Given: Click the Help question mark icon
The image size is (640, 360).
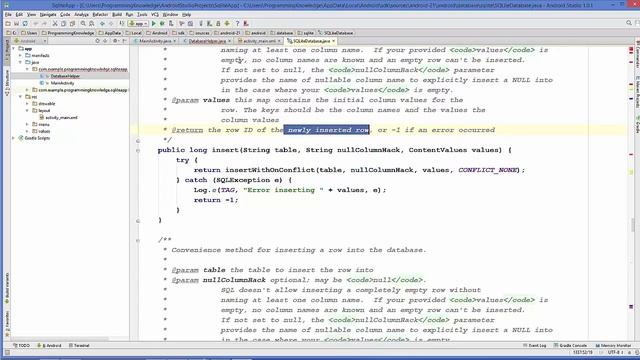Looking at the screenshot, I should [237, 24].
